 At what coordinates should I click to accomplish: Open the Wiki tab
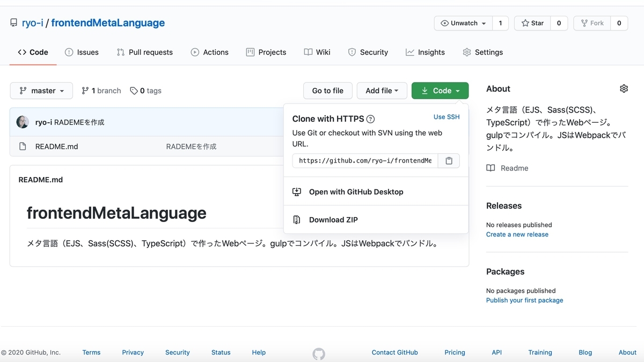(317, 52)
